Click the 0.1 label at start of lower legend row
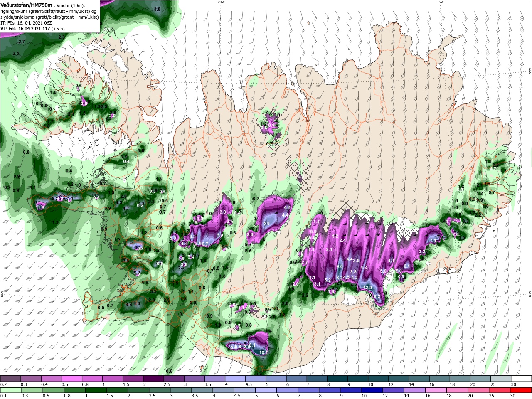The height and width of the screenshot is (399, 532). tap(3, 396)
